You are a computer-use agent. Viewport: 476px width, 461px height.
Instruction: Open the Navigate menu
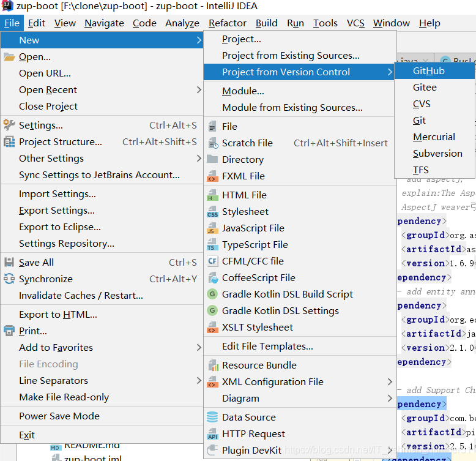104,23
